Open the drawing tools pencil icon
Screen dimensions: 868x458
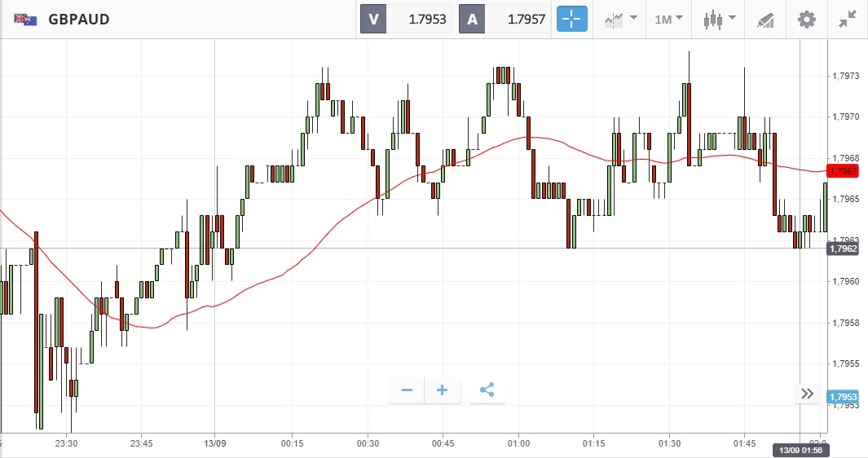[x=765, y=19]
